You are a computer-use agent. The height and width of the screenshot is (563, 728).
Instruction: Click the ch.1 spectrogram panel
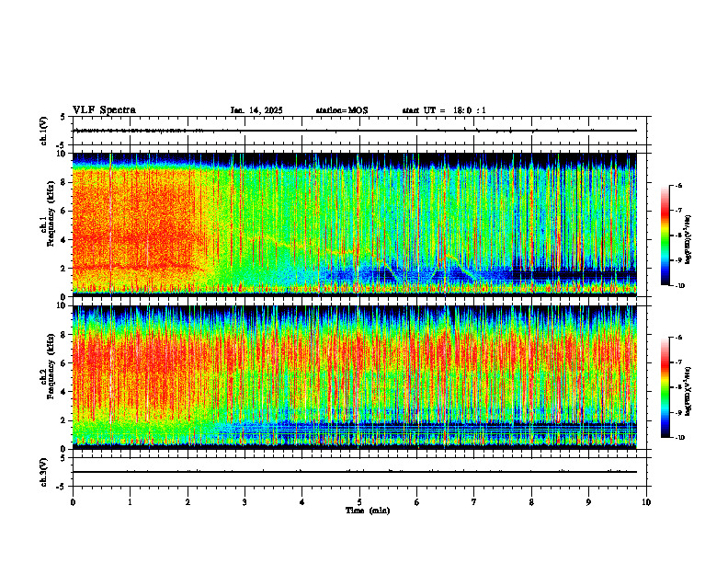pos(355,224)
